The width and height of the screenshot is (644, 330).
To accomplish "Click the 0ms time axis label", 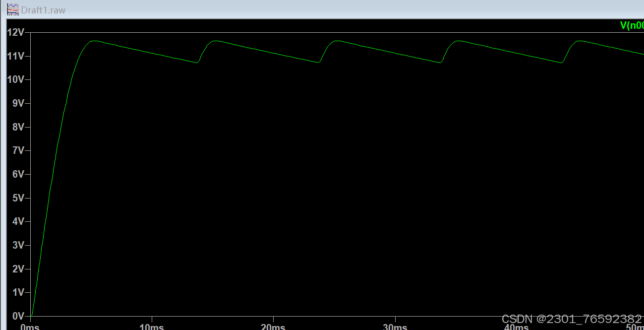I will tap(30, 327).
